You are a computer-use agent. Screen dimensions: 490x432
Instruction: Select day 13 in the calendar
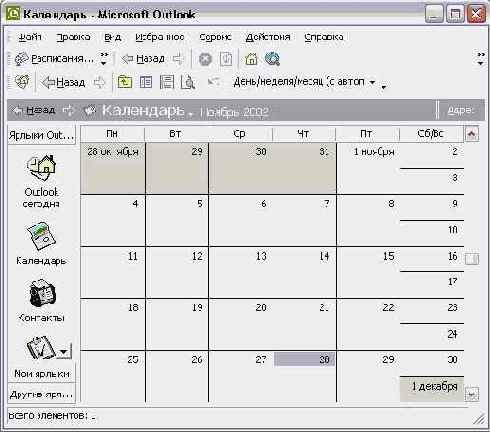click(240, 273)
